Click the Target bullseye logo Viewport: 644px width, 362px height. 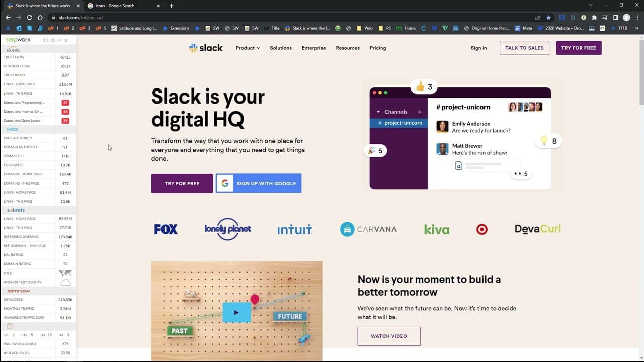(482, 229)
